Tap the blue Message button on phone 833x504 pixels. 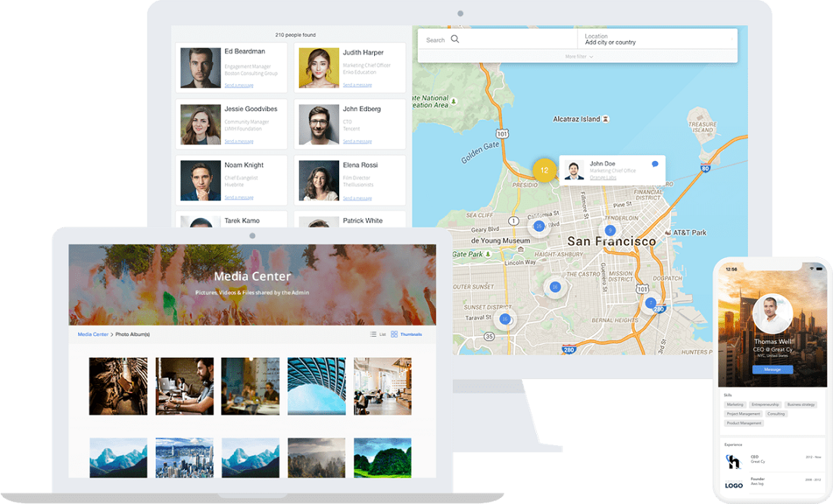pyautogui.click(x=772, y=369)
